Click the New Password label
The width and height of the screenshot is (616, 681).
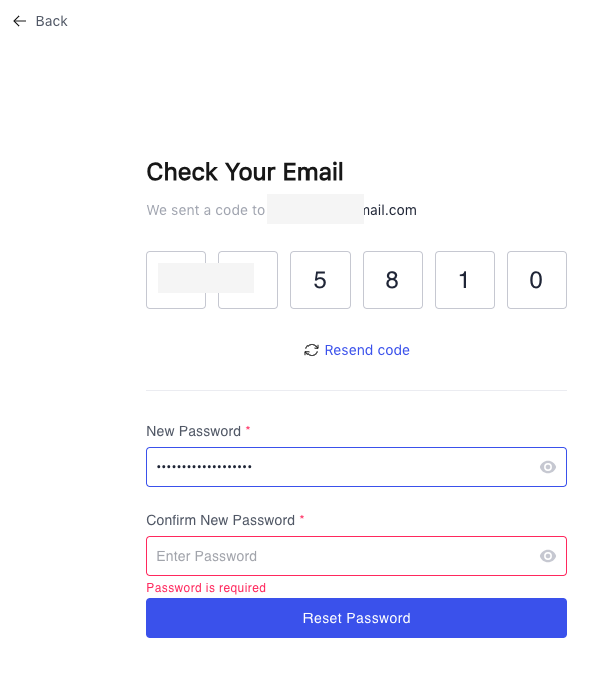coord(194,431)
